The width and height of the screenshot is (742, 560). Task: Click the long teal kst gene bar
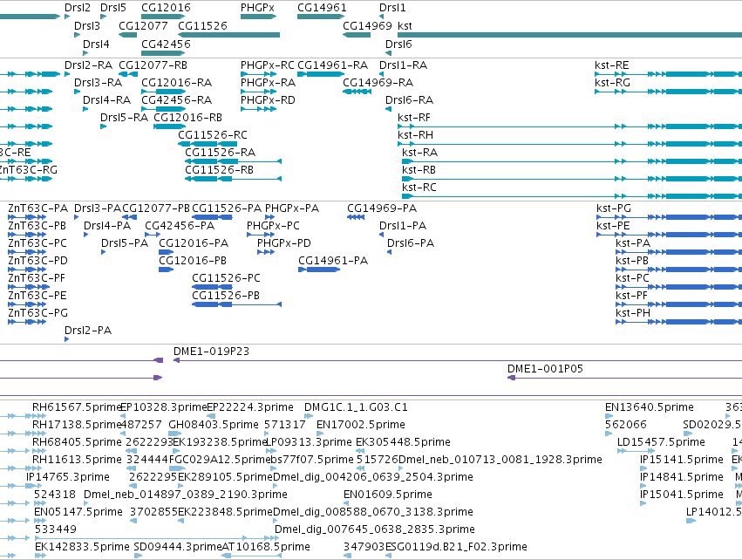tap(569, 35)
